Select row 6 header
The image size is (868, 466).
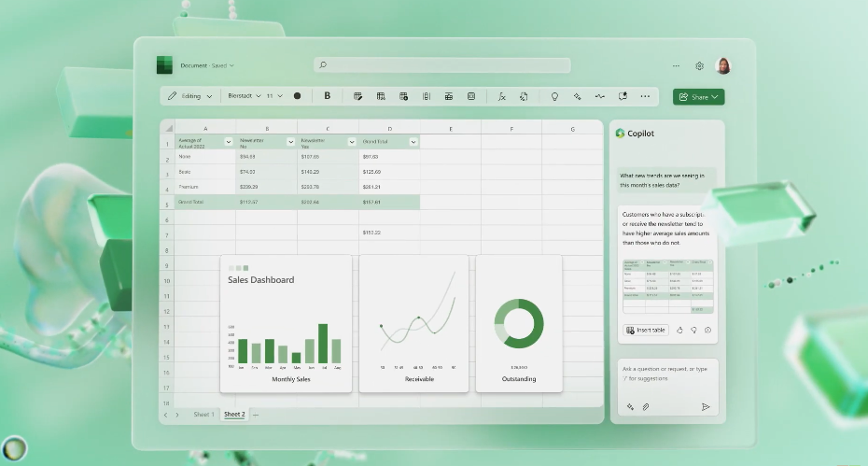pos(167,219)
